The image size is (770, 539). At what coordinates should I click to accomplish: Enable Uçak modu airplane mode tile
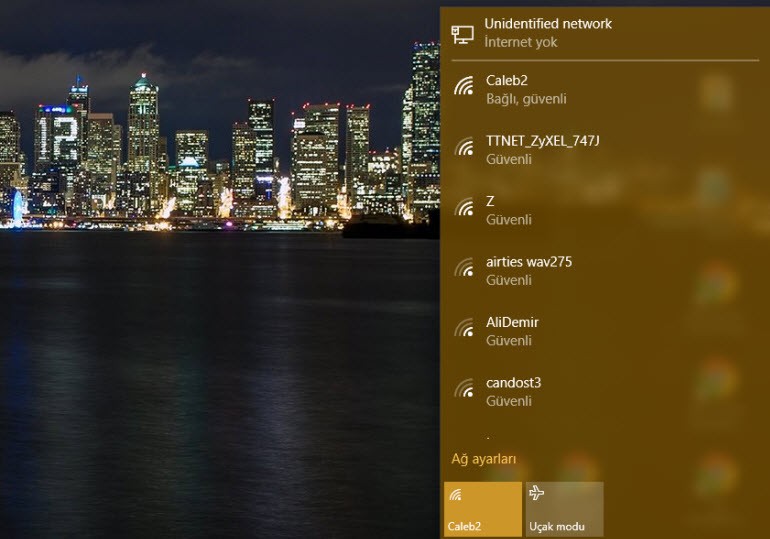coord(564,509)
